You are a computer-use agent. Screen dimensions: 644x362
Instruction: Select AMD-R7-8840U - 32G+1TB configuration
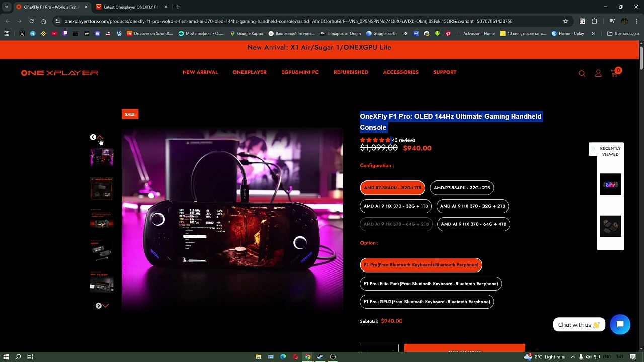click(x=392, y=188)
